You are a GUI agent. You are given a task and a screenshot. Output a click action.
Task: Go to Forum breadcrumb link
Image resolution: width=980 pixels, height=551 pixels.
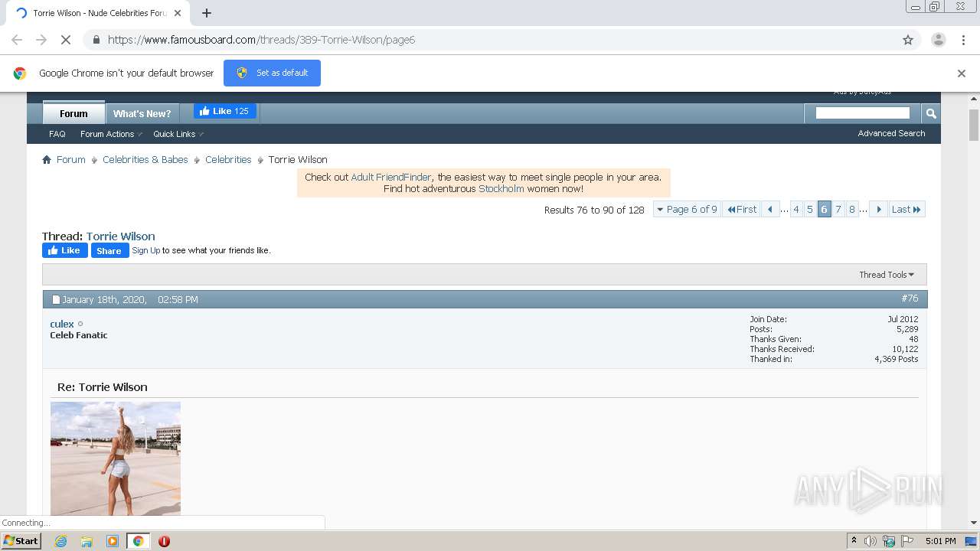tap(70, 159)
